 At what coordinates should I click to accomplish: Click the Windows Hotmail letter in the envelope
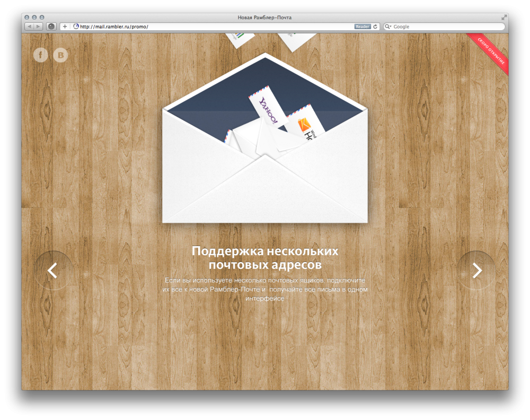point(306,124)
